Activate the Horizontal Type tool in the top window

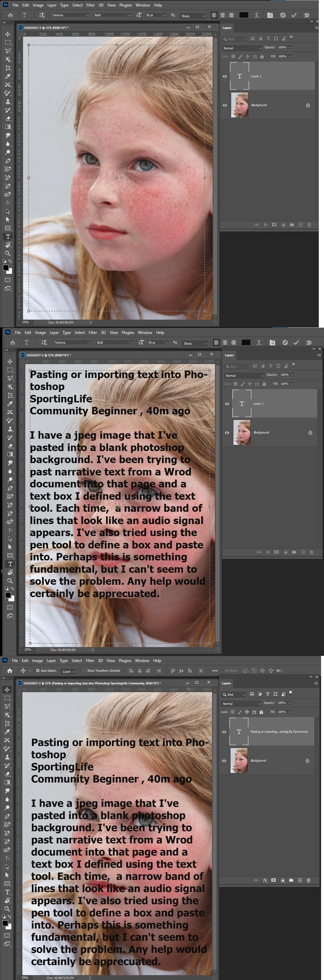[x=7, y=237]
